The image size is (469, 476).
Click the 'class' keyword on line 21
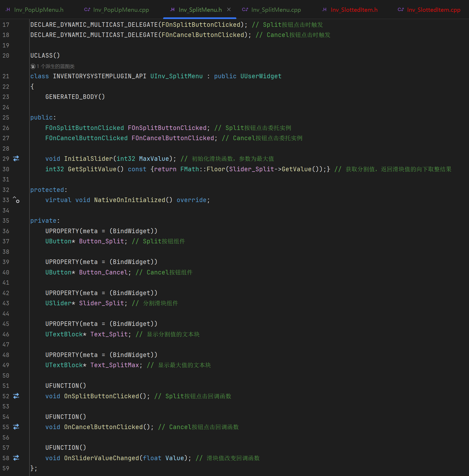point(40,76)
